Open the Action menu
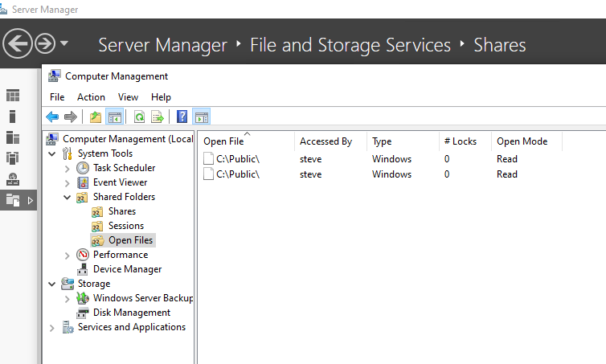The image size is (606, 364). 91,97
